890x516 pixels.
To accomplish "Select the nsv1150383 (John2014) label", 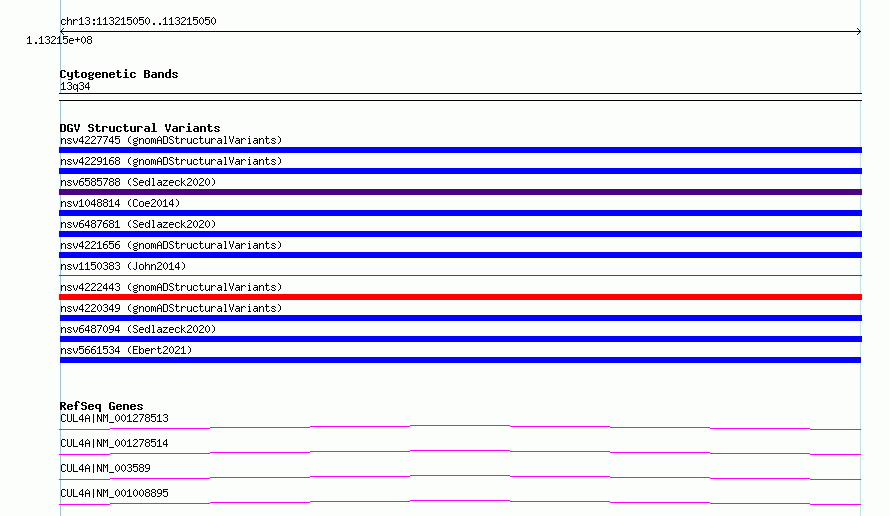I will tap(123, 266).
